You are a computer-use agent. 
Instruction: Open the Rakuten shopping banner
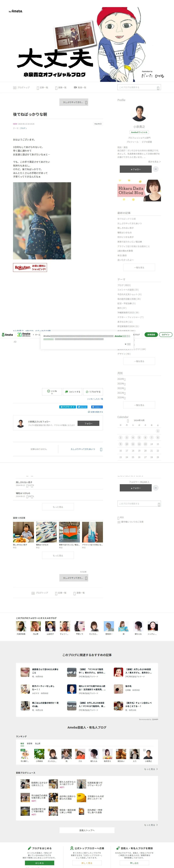click(30, 267)
